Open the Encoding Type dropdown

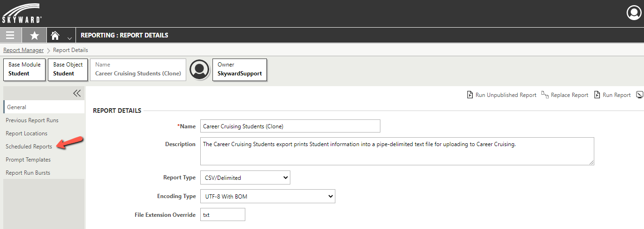267,196
